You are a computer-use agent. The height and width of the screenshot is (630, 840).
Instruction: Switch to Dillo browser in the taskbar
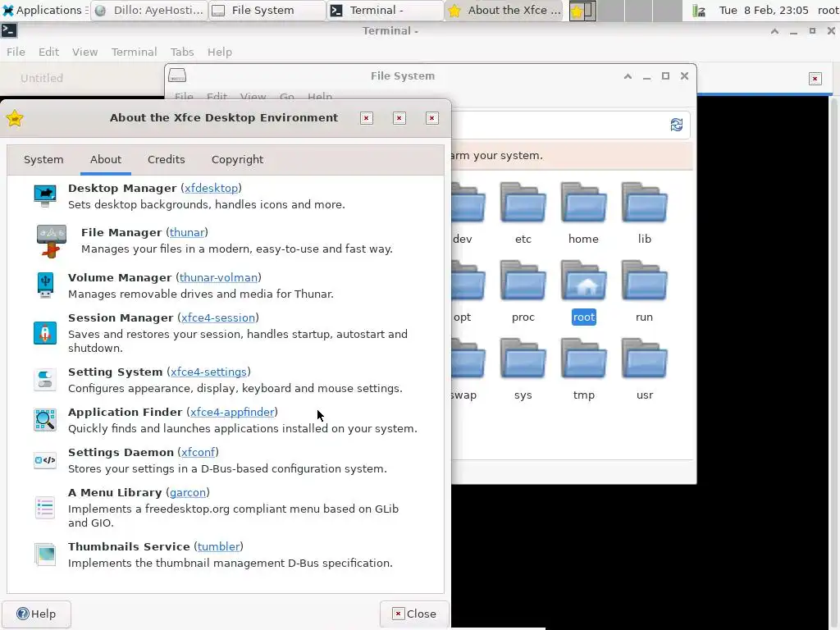click(x=149, y=10)
